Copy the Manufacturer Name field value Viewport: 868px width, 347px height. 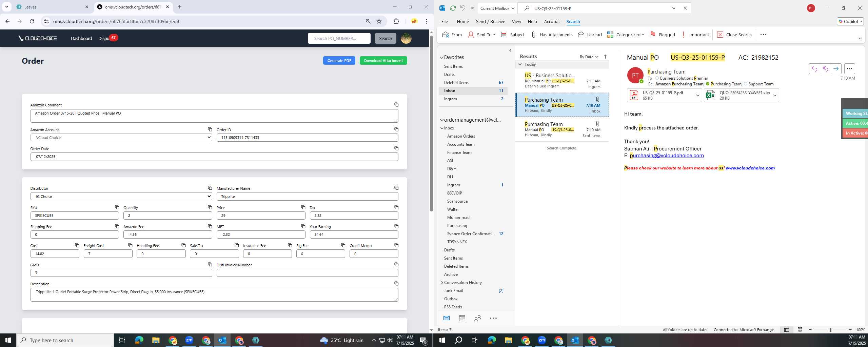(x=396, y=188)
